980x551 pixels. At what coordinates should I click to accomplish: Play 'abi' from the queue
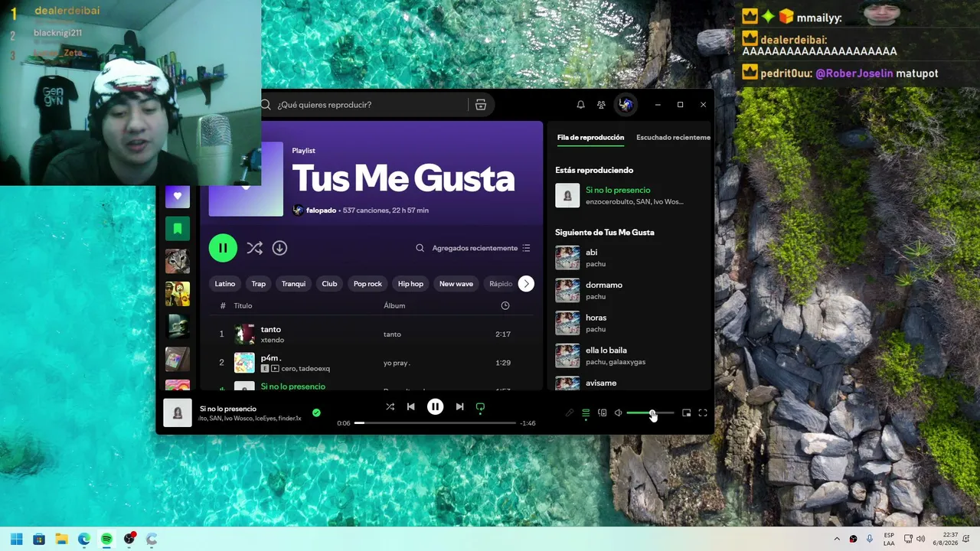pos(629,258)
